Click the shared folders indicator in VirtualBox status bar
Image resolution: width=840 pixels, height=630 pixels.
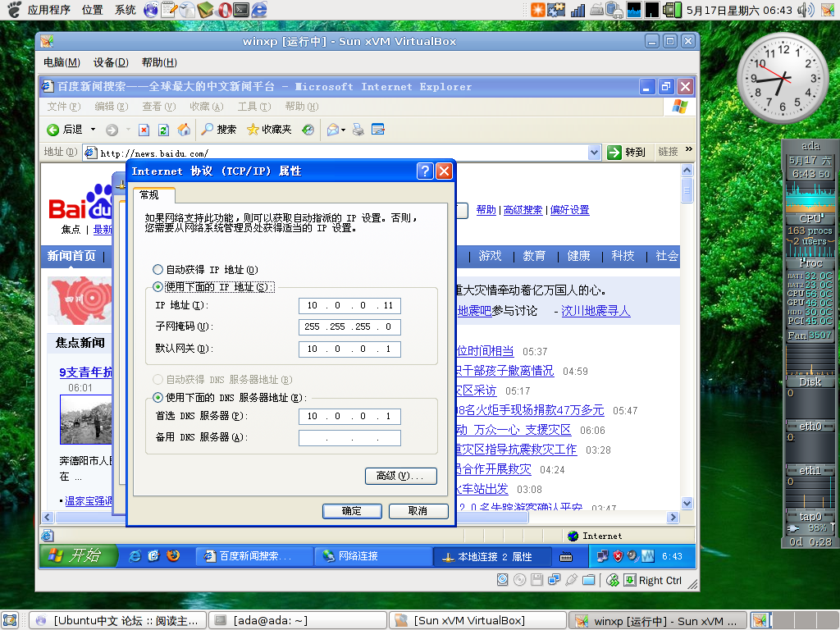point(588,580)
